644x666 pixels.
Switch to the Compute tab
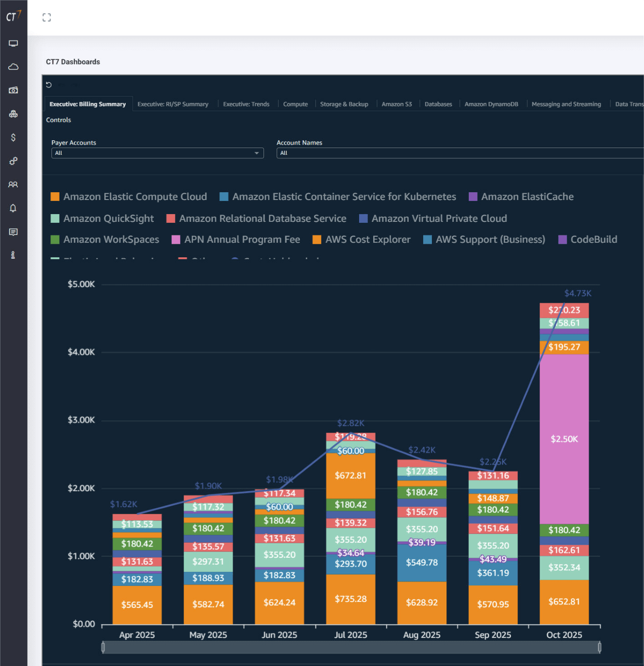tap(296, 104)
